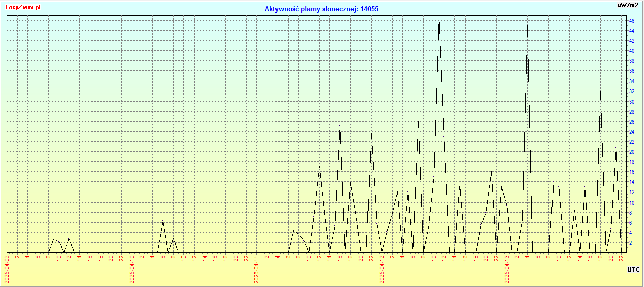Click the tall peak at 04:00 April 13
644x287 pixels.
click(527, 25)
